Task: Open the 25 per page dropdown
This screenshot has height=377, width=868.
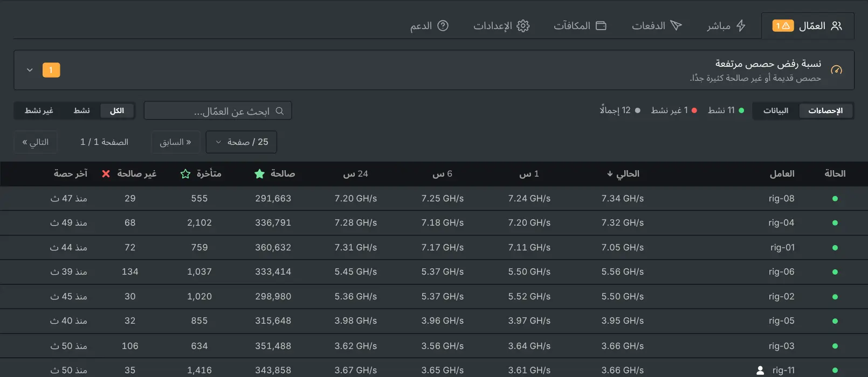Action: point(242,142)
